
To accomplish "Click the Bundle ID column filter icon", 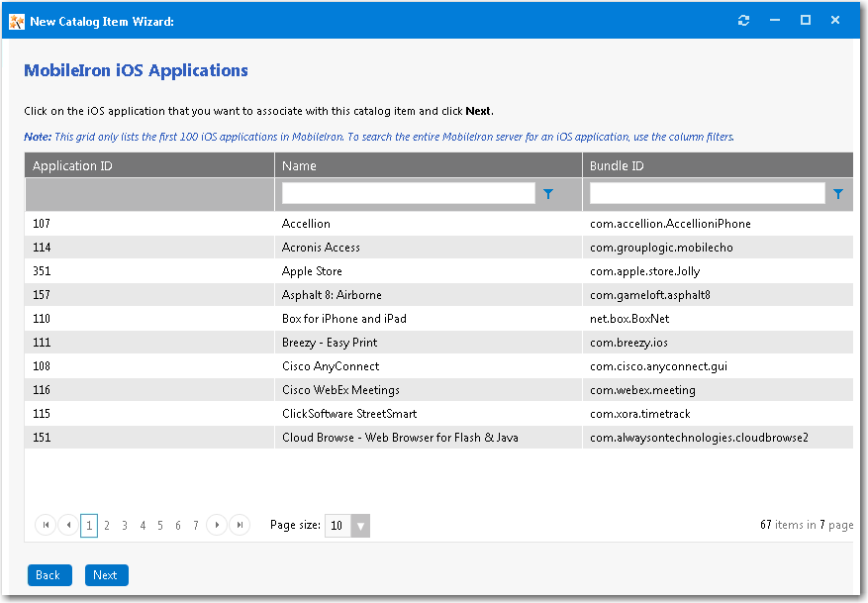I will pos(838,194).
